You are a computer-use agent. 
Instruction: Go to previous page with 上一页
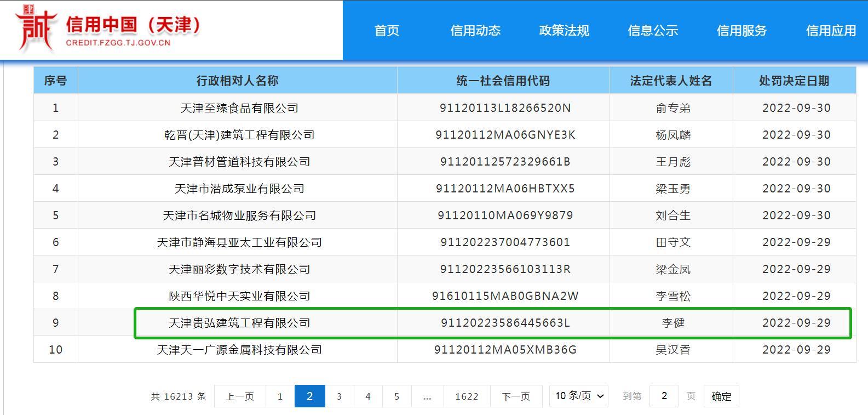[240, 396]
